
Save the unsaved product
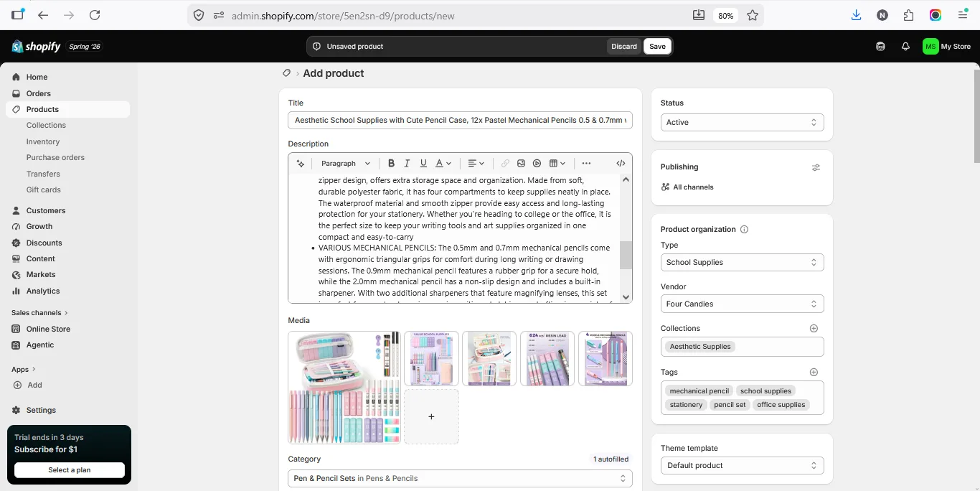tap(657, 47)
